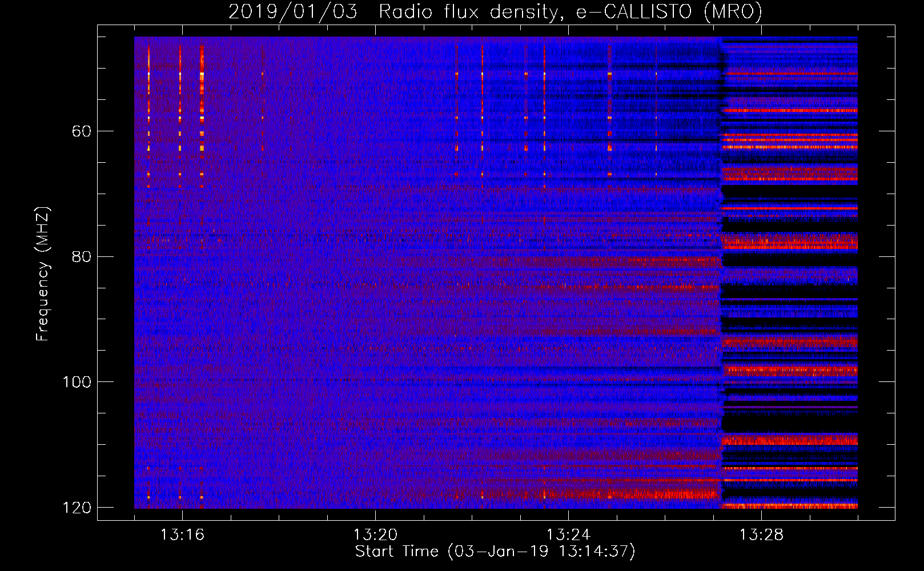
Task: Click the 13:20 time tick label
Action: (x=375, y=534)
